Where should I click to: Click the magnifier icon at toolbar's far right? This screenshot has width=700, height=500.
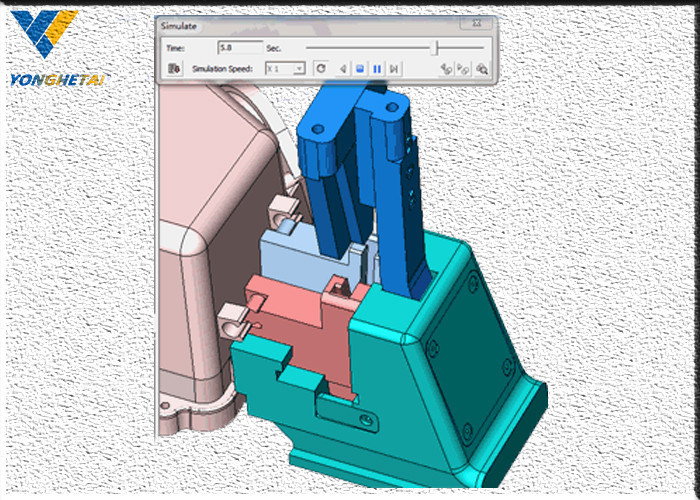tap(482, 69)
